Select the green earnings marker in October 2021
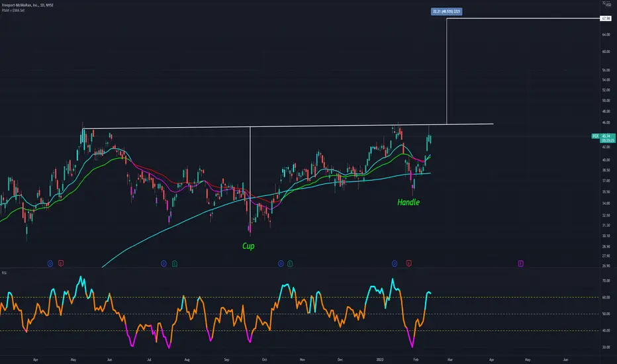 pyautogui.click(x=290, y=263)
